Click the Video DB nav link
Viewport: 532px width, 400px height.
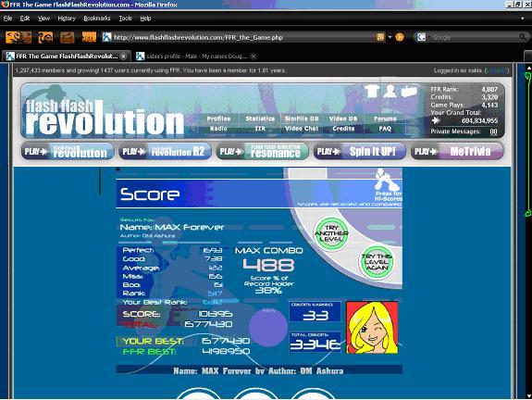pyautogui.click(x=343, y=119)
